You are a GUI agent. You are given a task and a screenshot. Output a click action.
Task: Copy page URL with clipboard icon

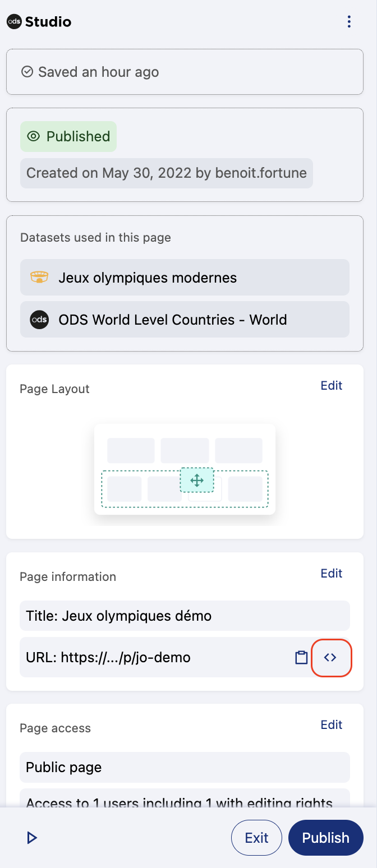click(301, 657)
